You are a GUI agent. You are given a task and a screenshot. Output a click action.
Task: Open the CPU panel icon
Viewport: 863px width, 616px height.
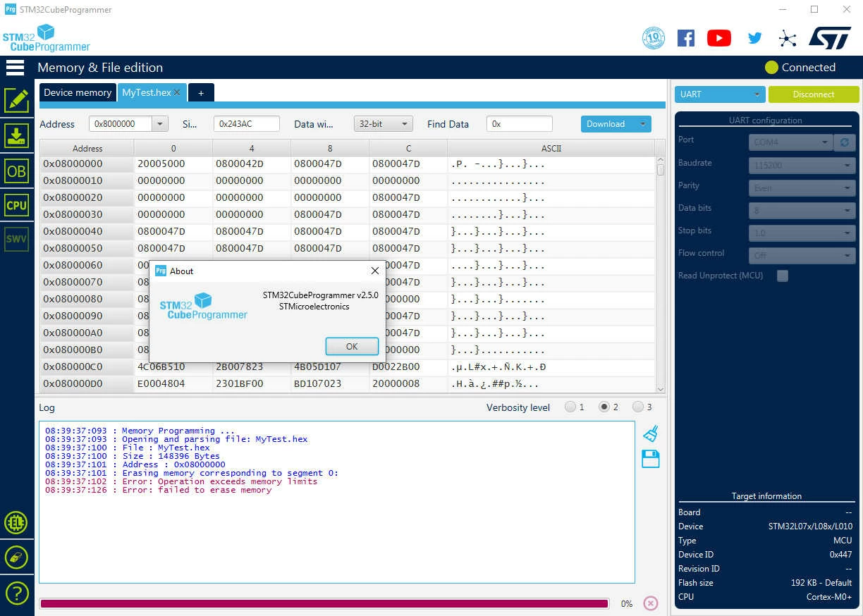coord(16,205)
